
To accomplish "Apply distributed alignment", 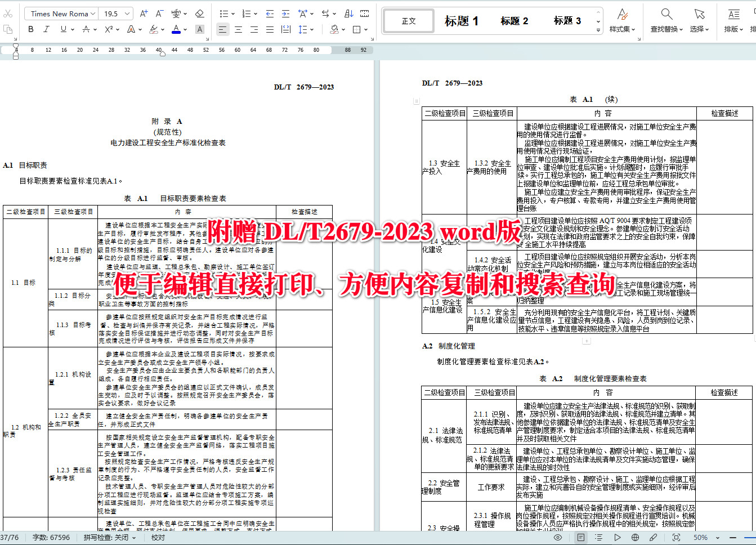I will (285, 29).
